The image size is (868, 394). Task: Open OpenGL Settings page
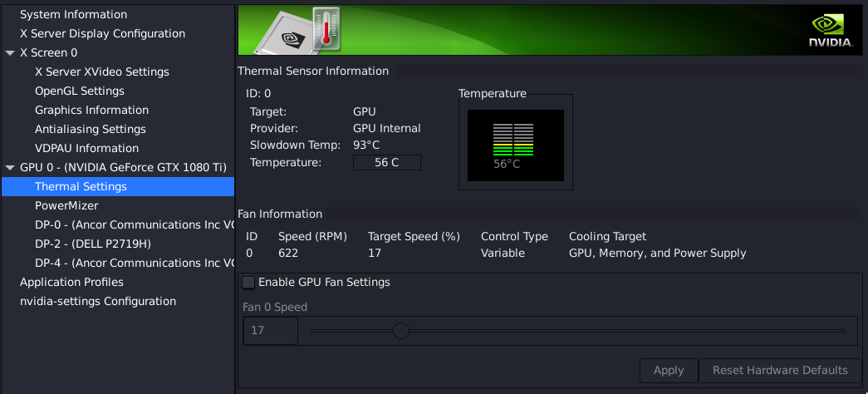80,91
